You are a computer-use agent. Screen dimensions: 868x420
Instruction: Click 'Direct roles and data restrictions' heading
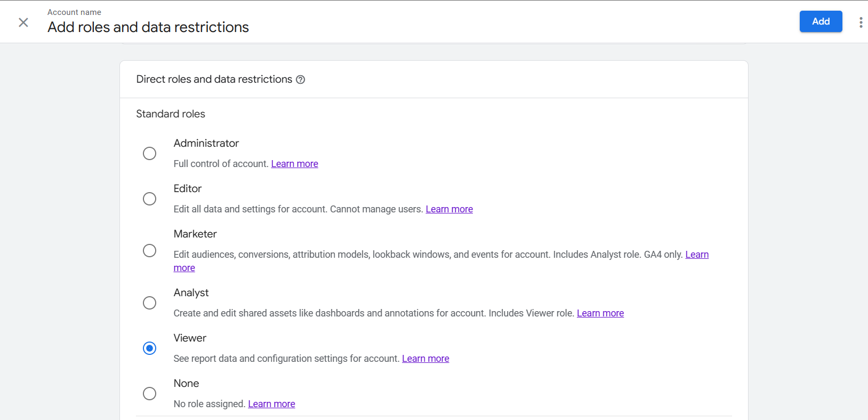click(214, 79)
